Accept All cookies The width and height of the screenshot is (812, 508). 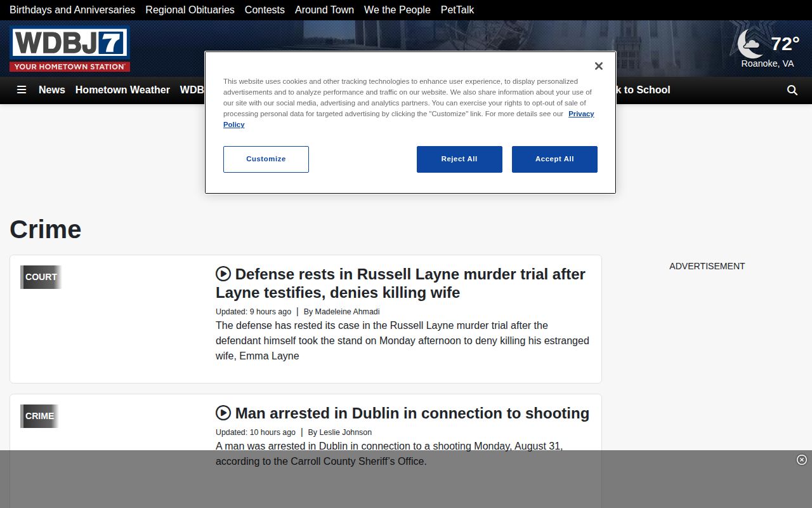554,159
